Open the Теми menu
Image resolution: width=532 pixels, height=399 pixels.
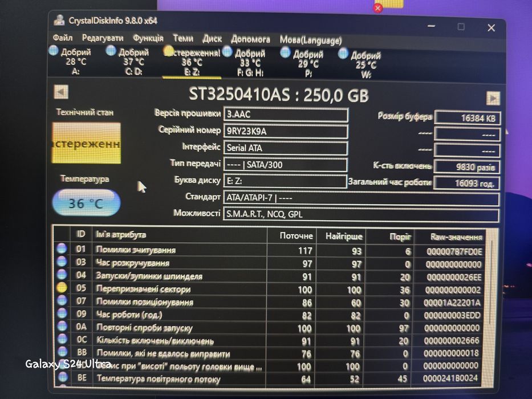(183, 38)
